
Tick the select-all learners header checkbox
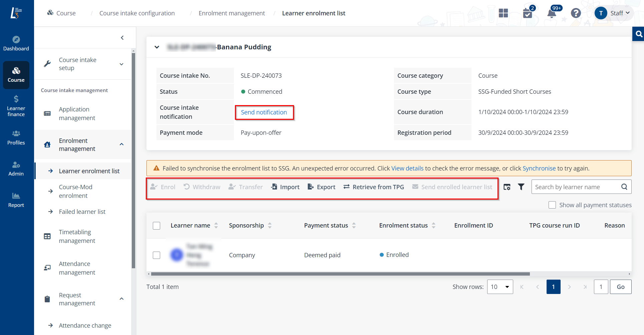point(156,226)
